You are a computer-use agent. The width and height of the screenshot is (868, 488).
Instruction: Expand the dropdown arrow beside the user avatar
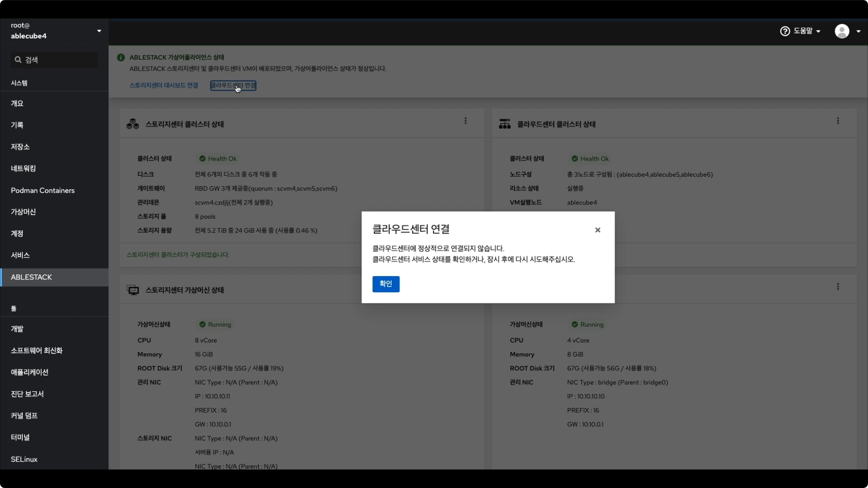click(858, 31)
